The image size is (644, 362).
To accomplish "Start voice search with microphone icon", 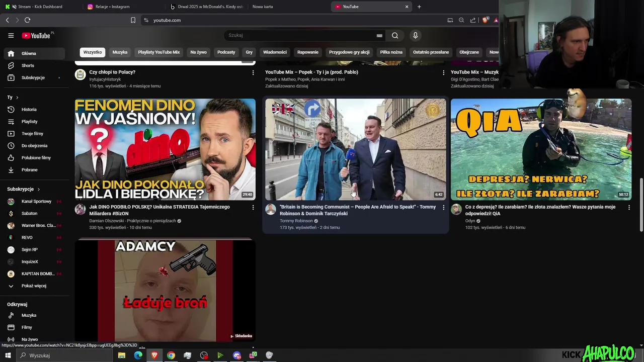I will coord(415,35).
